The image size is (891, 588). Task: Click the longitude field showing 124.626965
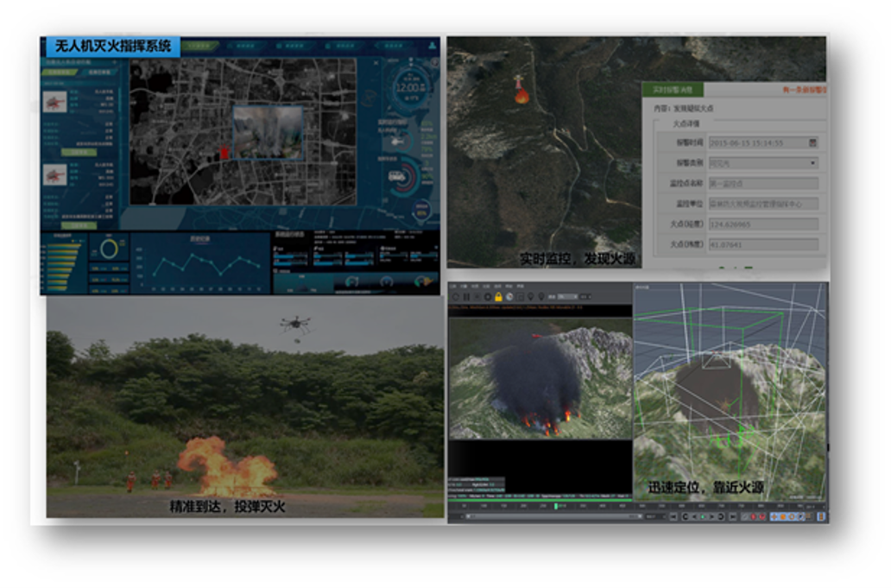click(764, 224)
